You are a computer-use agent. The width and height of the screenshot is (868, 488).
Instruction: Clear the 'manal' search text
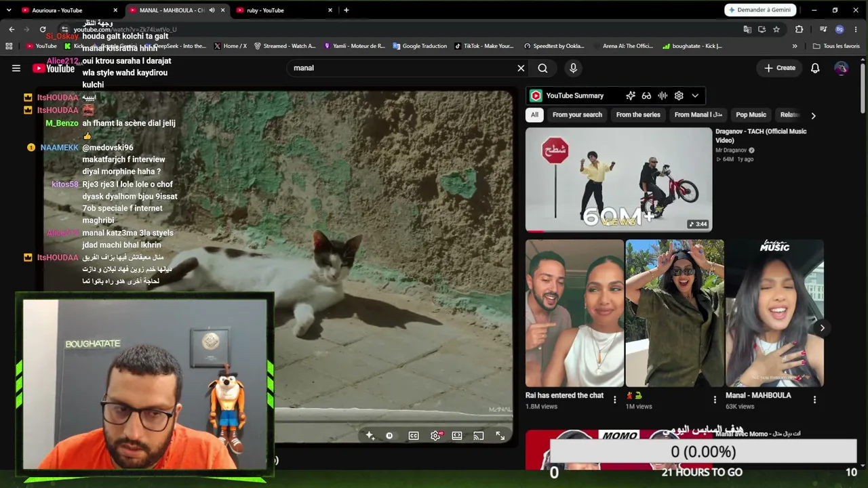coord(521,68)
